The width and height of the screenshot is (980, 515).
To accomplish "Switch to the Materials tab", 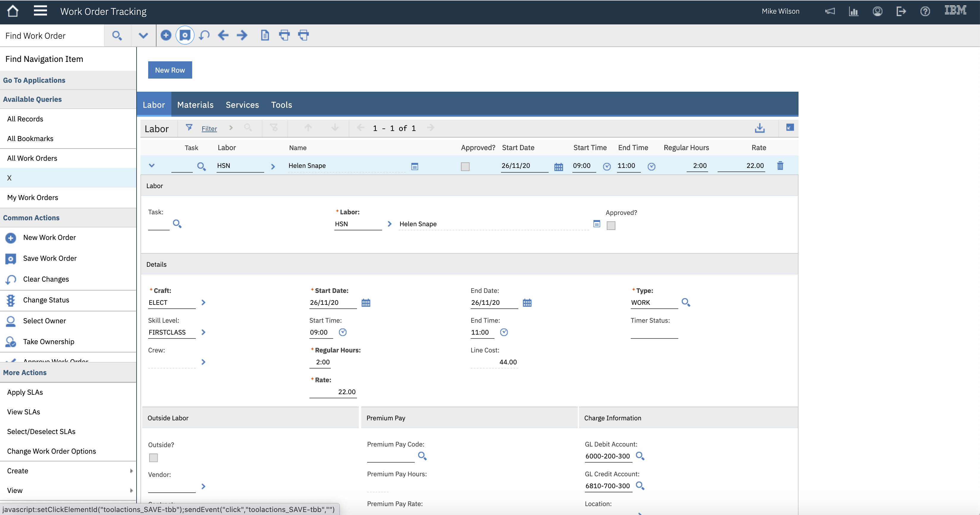I will click(195, 105).
